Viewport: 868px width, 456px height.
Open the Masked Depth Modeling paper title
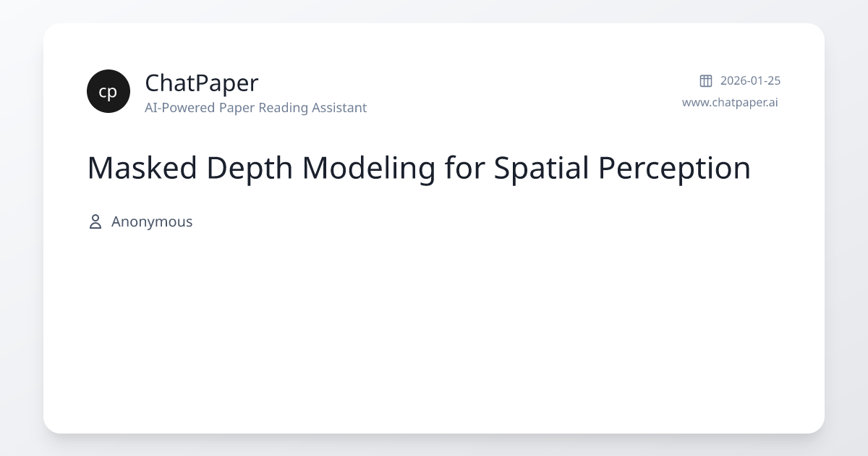pos(419,168)
